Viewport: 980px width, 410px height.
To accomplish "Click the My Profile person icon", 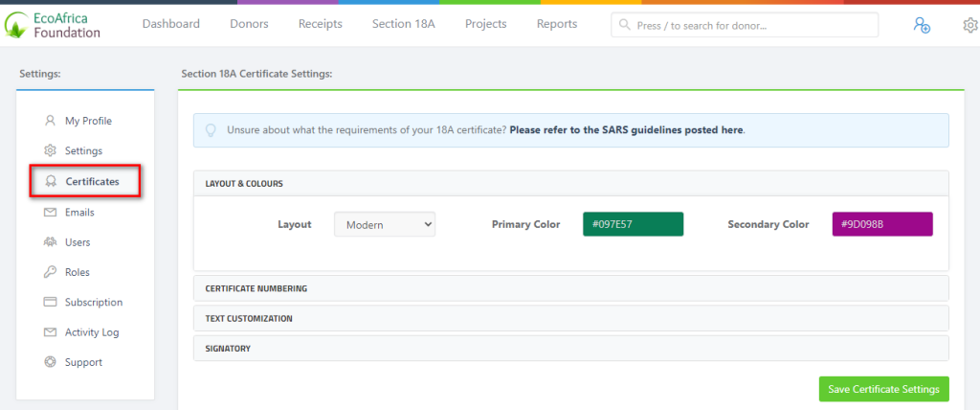I will [50, 121].
